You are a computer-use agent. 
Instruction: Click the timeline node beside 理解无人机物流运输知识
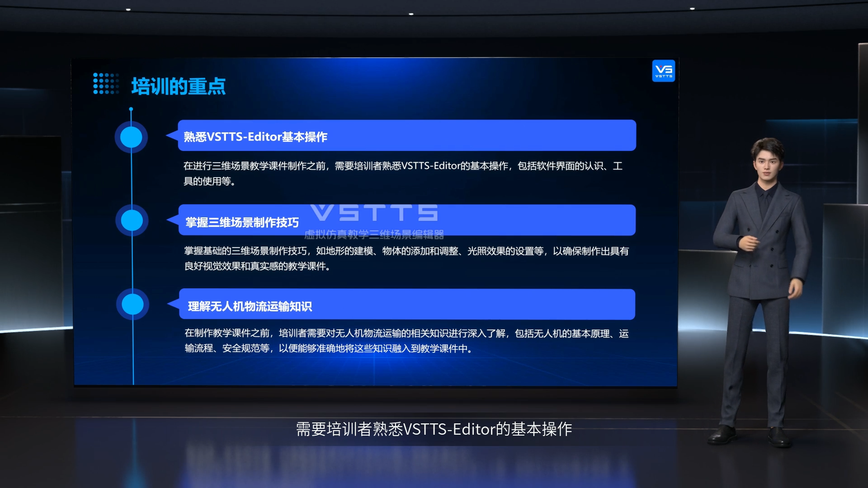click(132, 304)
